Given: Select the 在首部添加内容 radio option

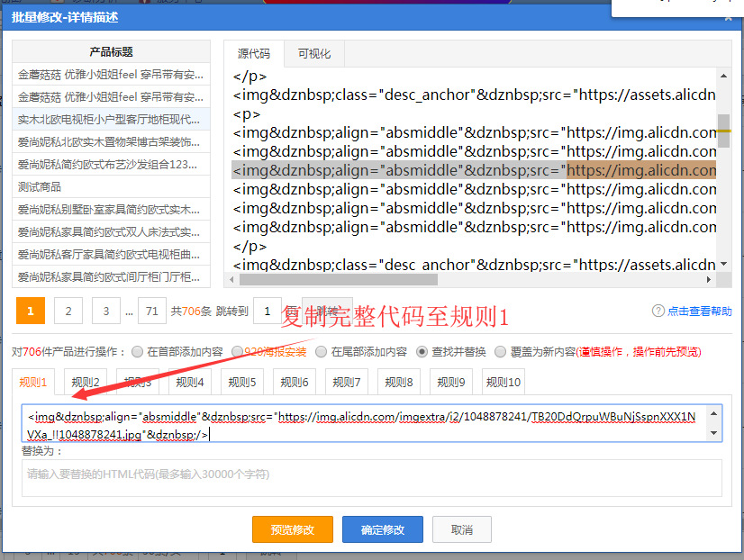Looking at the screenshot, I should 137,351.
